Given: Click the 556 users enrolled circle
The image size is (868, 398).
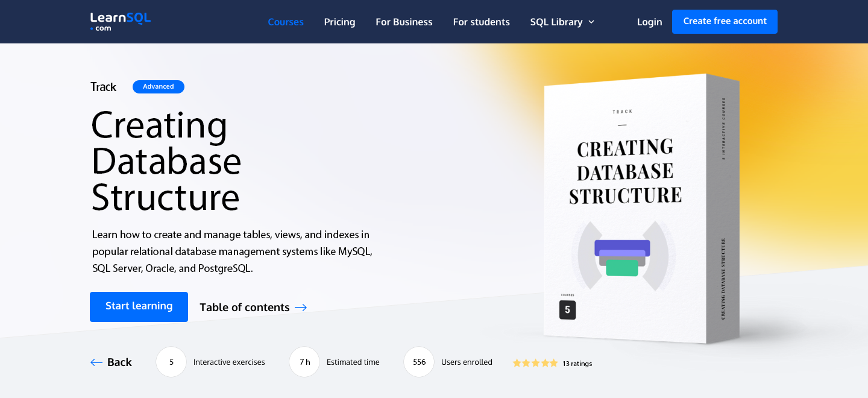Looking at the screenshot, I should coord(419,362).
